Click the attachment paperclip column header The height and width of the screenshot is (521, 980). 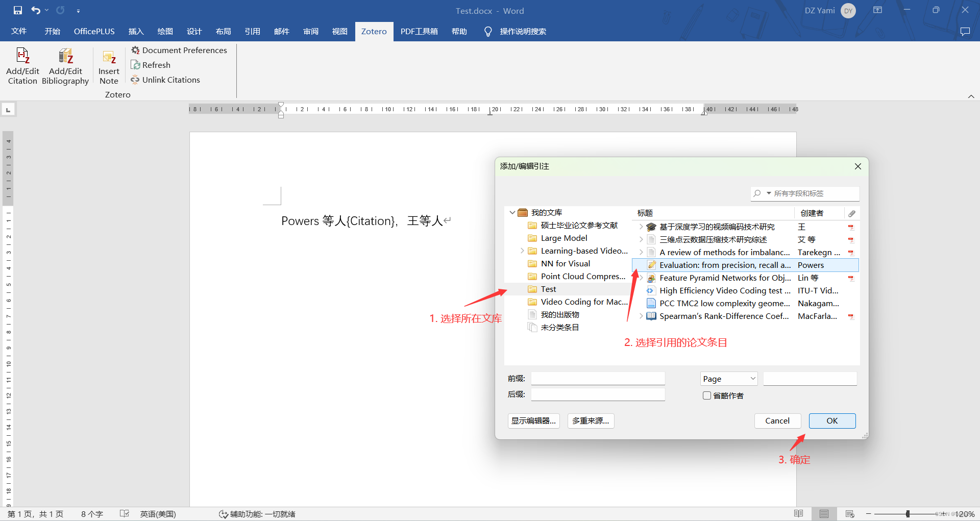point(852,213)
